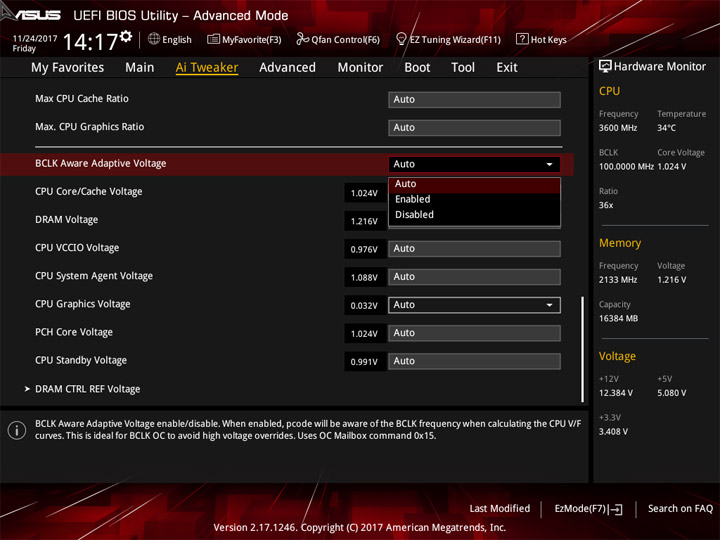The height and width of the screenshot is (540, 720).
Task: Open the My Favorites tab
Action: [68, 68]
